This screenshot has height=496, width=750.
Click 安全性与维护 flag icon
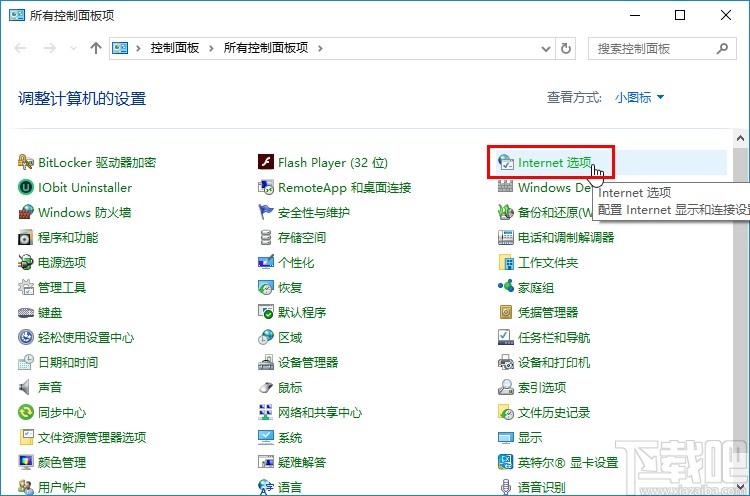tap(265, 212)
